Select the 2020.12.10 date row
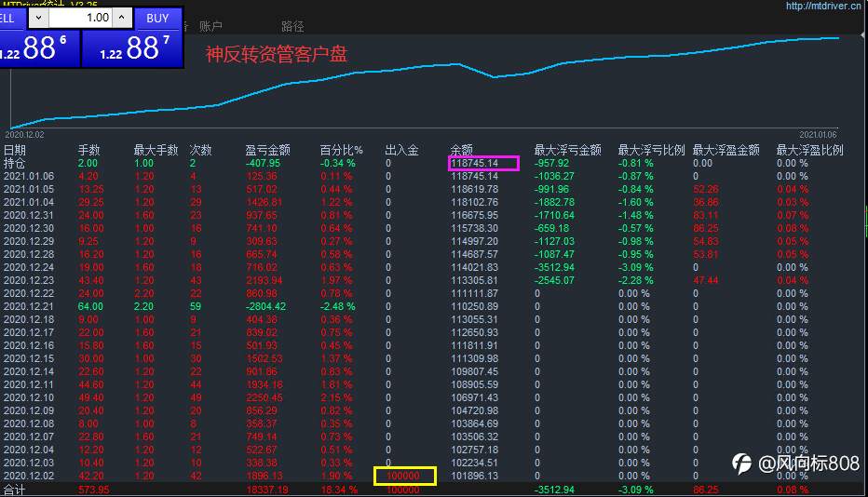The height and width of the screenshot is (497, 868). [29, 398]
